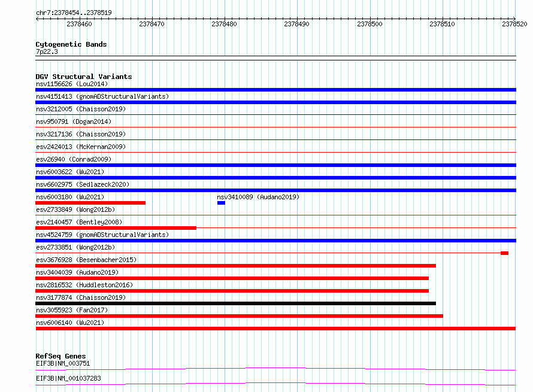This screenshot has height=392, width=533.
Task: Open the esv2733849 (Wong2012b) label
Action: 75,209
